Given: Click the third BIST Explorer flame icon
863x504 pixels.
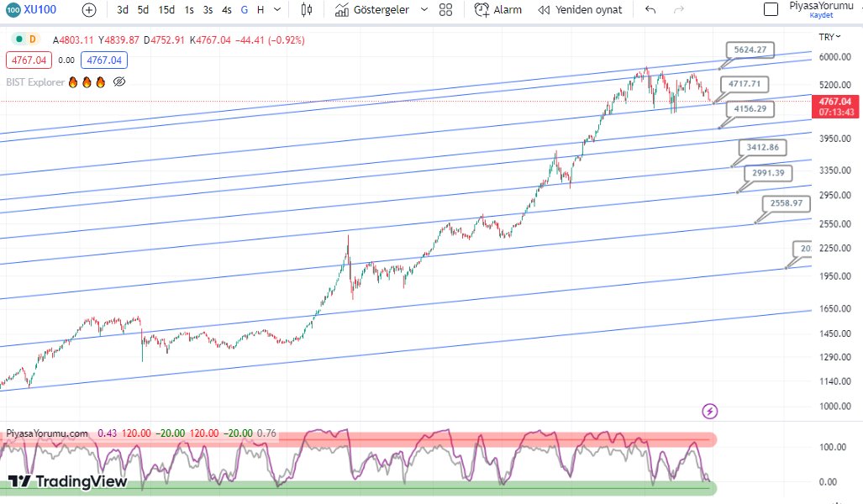Looking at the screenshot, I should tap(100, 82).
